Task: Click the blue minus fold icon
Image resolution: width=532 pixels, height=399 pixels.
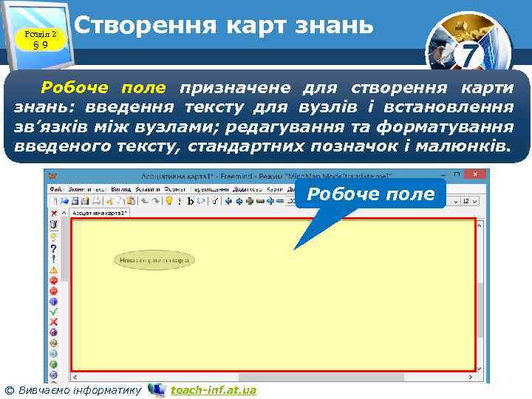Action: [x=280, y=202]
